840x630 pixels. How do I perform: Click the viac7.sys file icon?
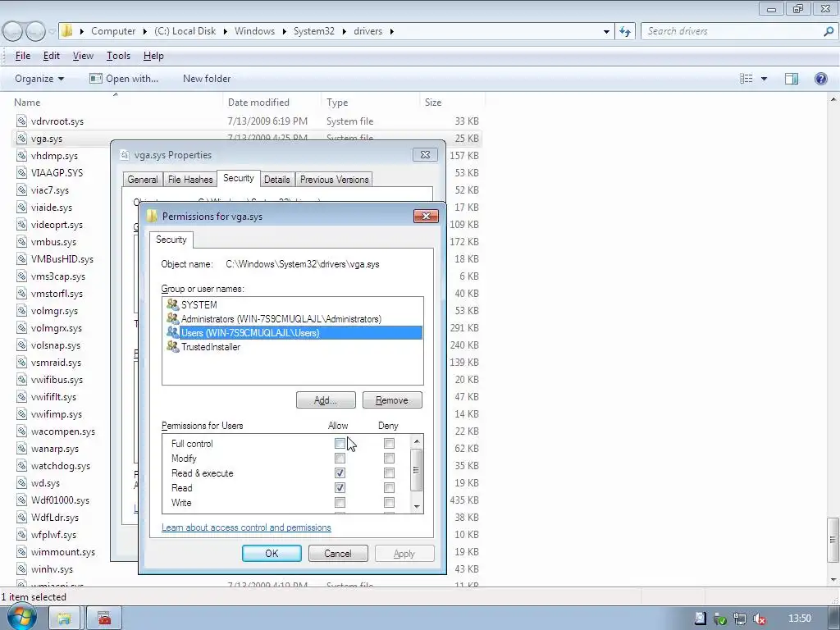[21, 189]
